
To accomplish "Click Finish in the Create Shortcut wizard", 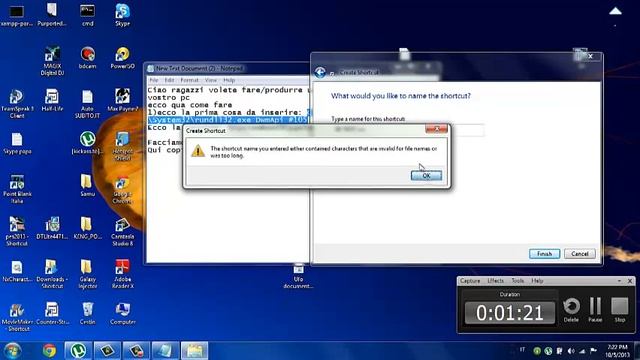I will [x=544, y=254].
